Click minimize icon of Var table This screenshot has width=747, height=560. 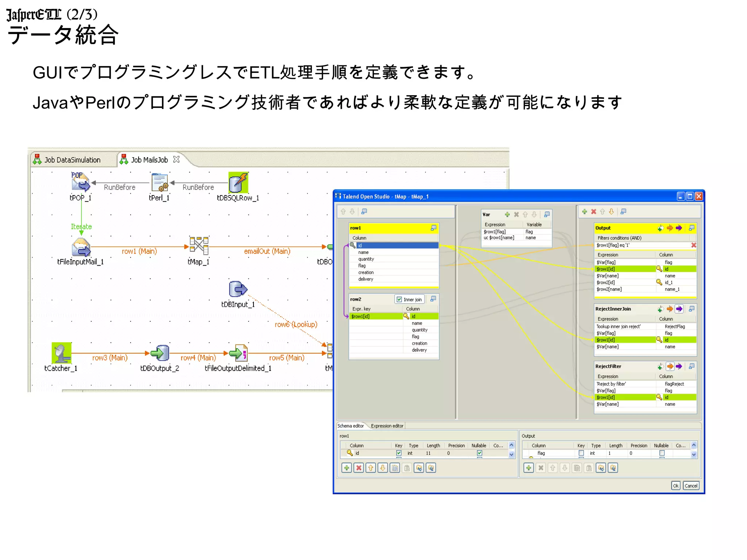[x=547, y=214]
